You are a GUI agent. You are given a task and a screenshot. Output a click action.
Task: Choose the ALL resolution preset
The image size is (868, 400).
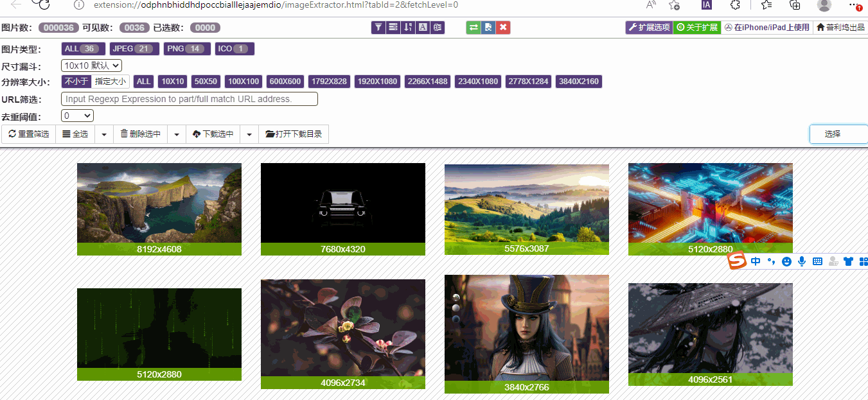click(144, 82)
